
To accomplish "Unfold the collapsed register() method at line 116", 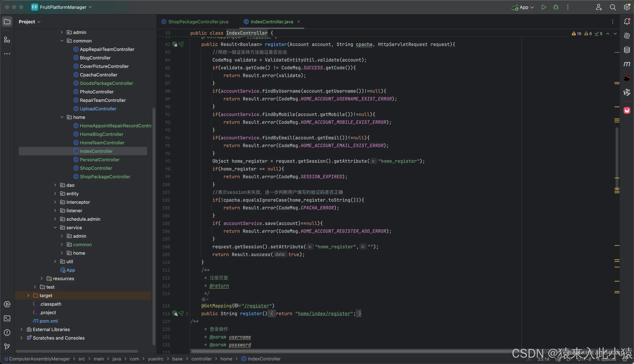I will coord(187,313).
